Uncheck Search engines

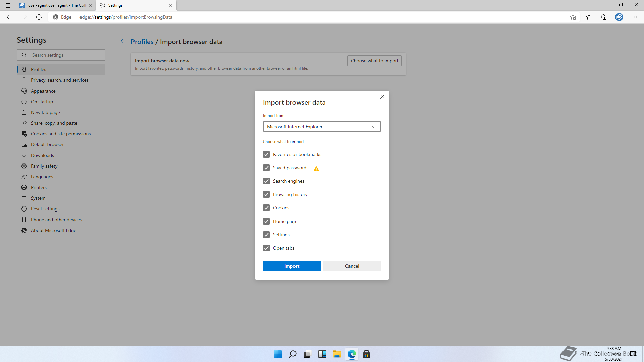(x=266, y=181)
